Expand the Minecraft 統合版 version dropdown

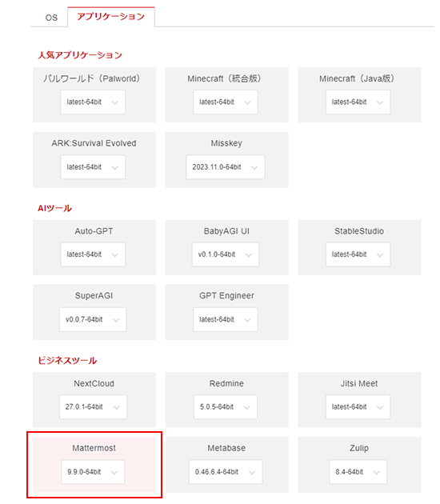(226, 102)
